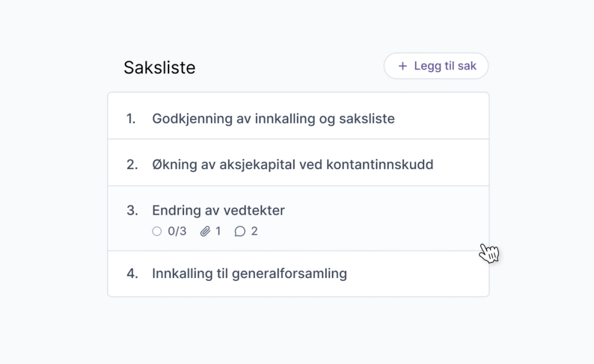
Task: Click the comment bubble icon
Action: pyautogui.click(x=240, y=231)
